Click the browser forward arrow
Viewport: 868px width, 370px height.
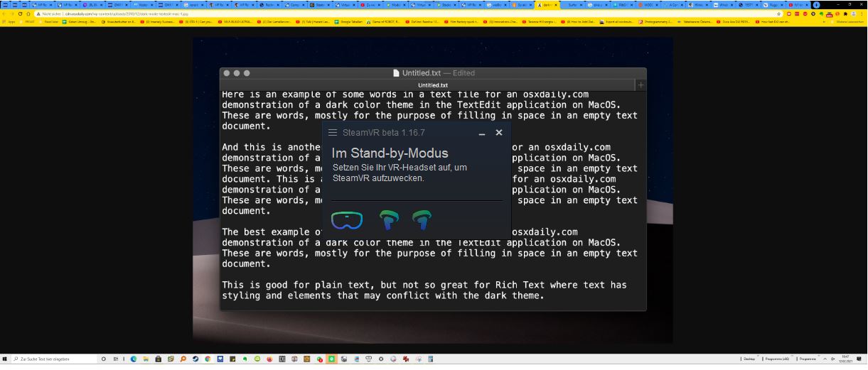[14, 13]
